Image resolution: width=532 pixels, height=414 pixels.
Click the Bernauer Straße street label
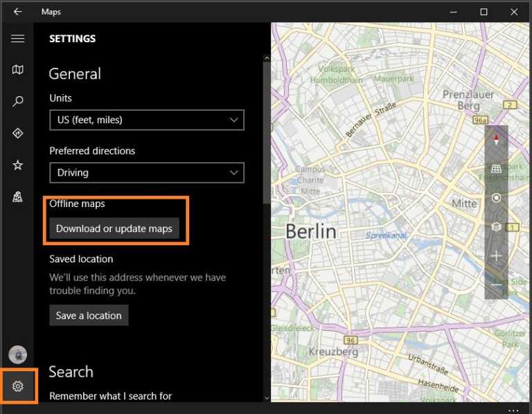pyautogui.click(x=371, y=119)
